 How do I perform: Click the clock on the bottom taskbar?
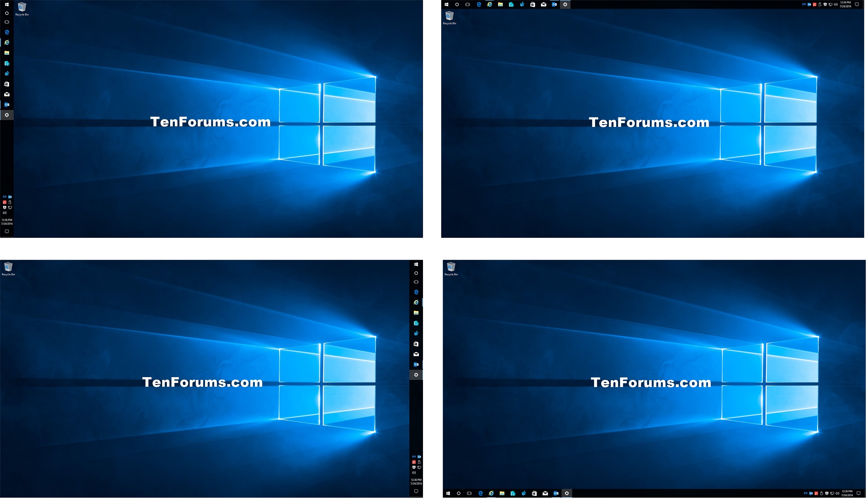[x=847, y=493]
